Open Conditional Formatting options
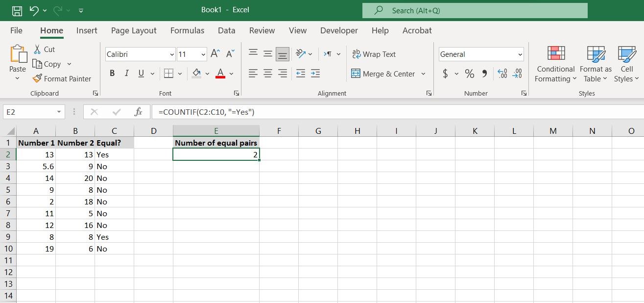This screenshot has height=303, width=644. coord(555,64)
